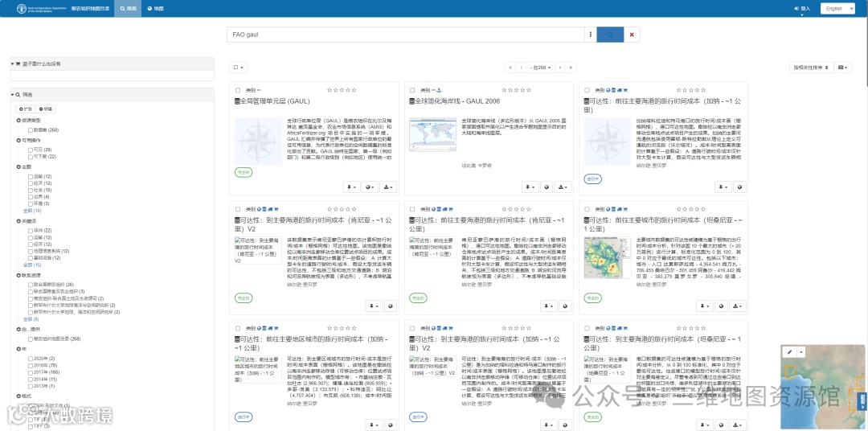Click pin button on 坦桑尼亚 主要城市 card

(705, 306)
